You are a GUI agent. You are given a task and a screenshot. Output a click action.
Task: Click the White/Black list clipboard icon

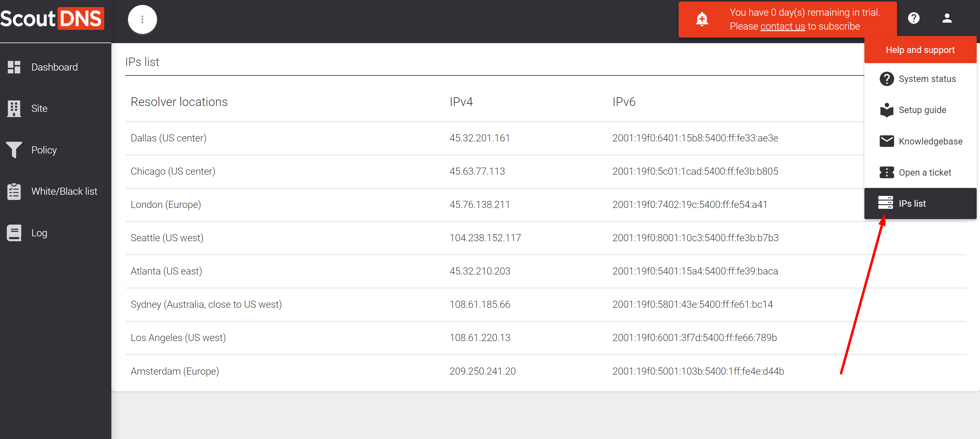point(14,191)
